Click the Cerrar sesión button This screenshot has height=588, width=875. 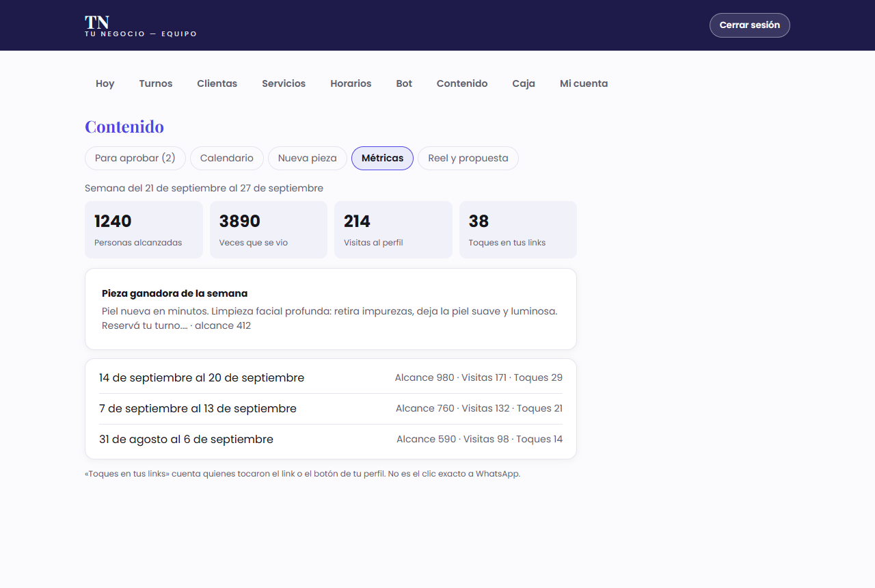[749, 25]
